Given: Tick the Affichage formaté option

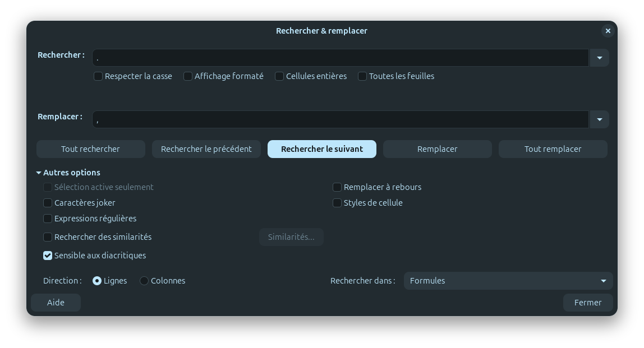Looking at the screenshot, I should (x=188, y=76).
